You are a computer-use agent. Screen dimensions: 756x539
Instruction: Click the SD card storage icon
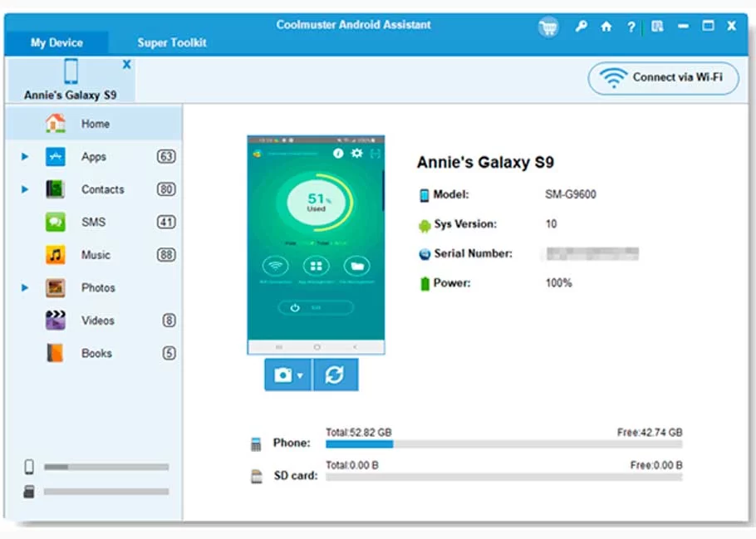[x=257, y=477]
